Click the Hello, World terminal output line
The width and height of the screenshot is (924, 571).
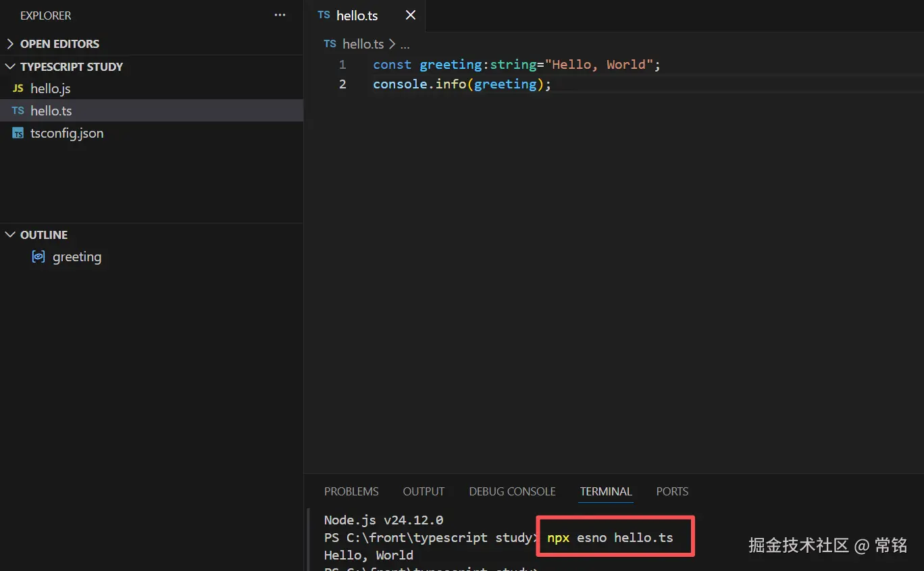(x=369, y=555)
